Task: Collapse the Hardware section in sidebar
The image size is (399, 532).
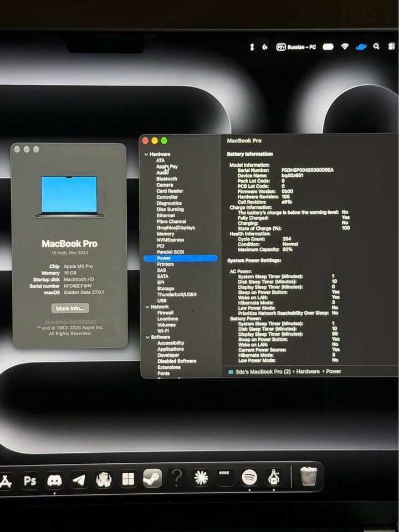Action: (146, 155)
